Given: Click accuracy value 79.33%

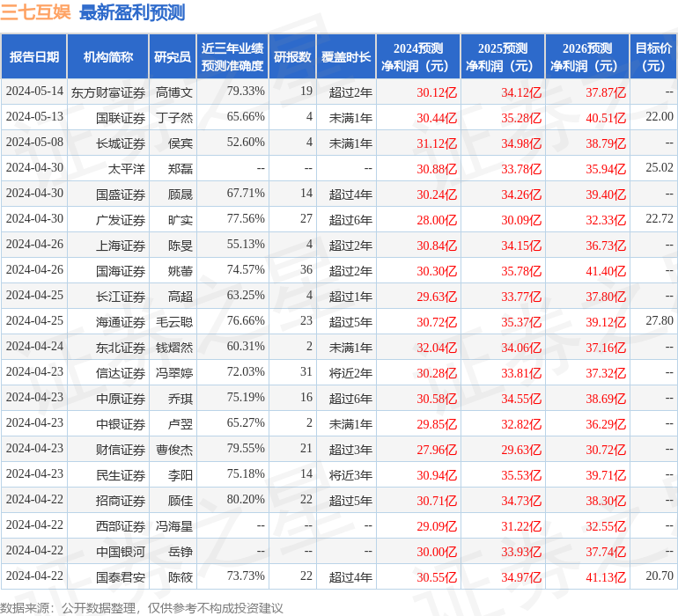Looking at the screenshot, I should [246, 92].
